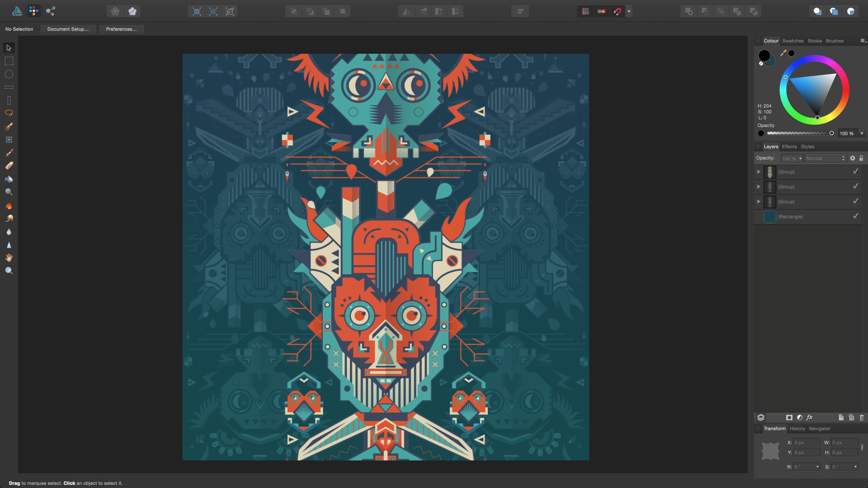The height and width of the screenshot is (488, 868).
Task: Select the Flood Fill bucket tool
Action: point(9,179)
